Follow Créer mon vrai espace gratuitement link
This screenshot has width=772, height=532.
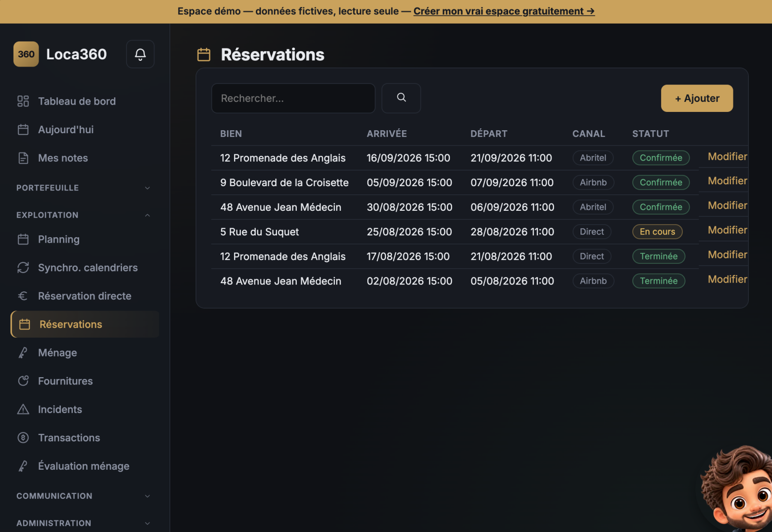pyautogui.click(x=504, y=11)
